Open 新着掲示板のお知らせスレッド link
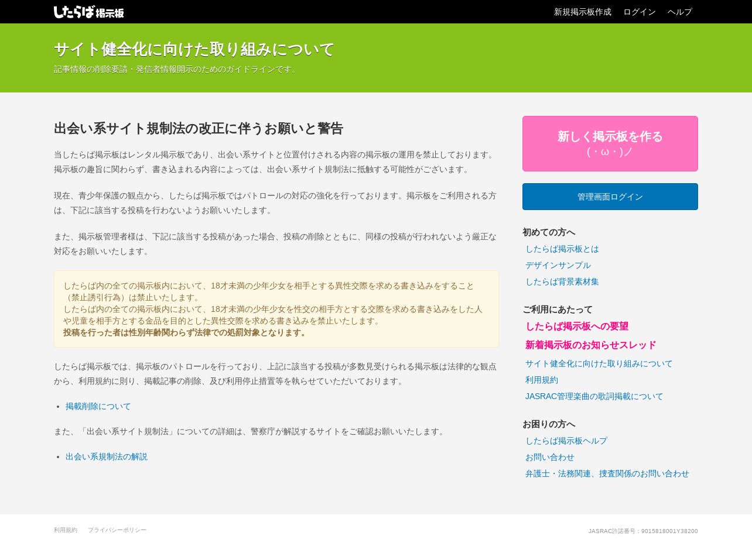 [x=591, y=345]
